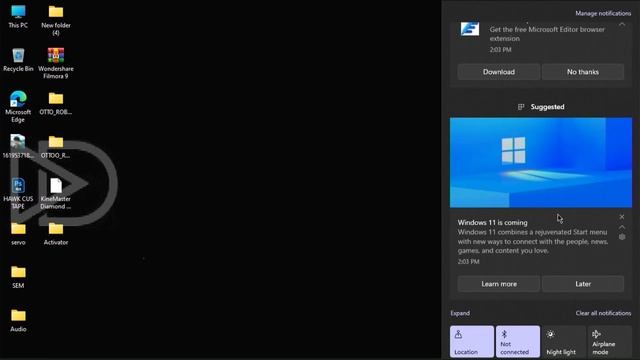640x360 pixels.
Task: Select KineMaster Diamond file icon
Action: coord(56,194)
